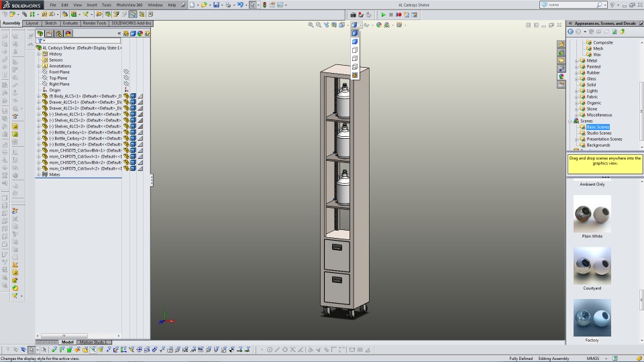The width and height of the screenshot is (644, 362).
Task: Select Shaded With Edges display style
Action: (355, 34)
